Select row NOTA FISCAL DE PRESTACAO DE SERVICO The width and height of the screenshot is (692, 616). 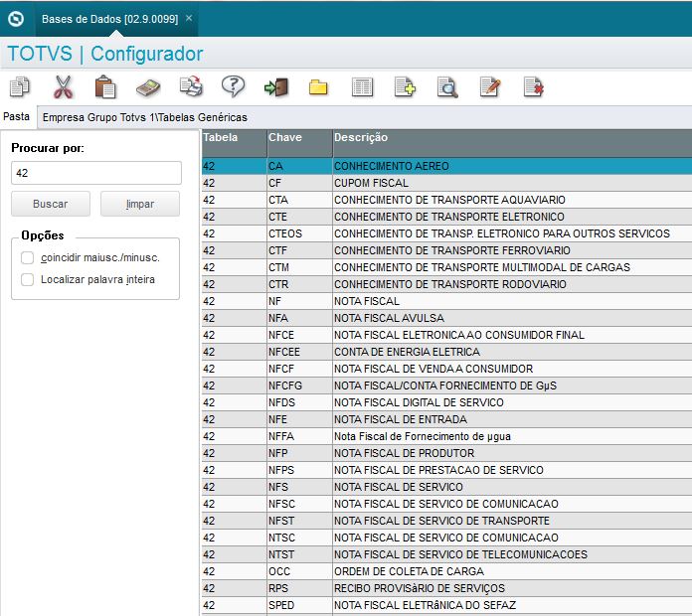point(446,470)
